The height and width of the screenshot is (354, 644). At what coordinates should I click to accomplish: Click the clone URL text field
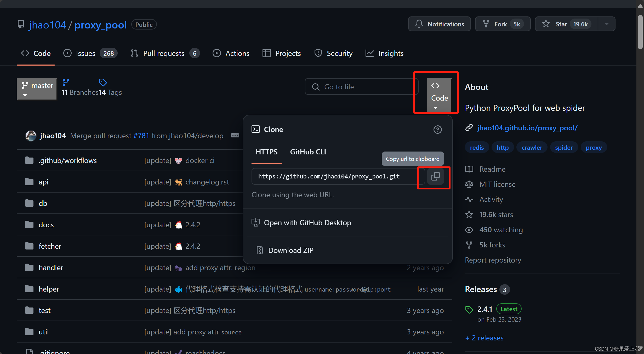[338, 176]
